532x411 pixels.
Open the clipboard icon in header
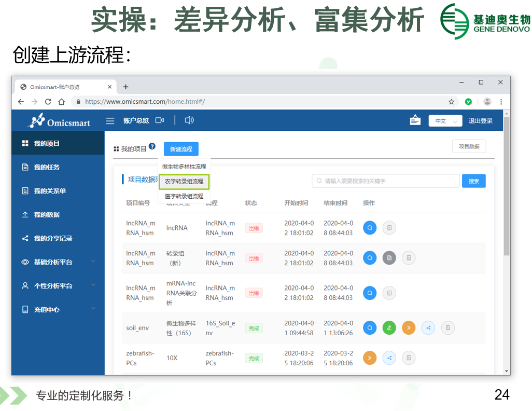tap(415, 120)
